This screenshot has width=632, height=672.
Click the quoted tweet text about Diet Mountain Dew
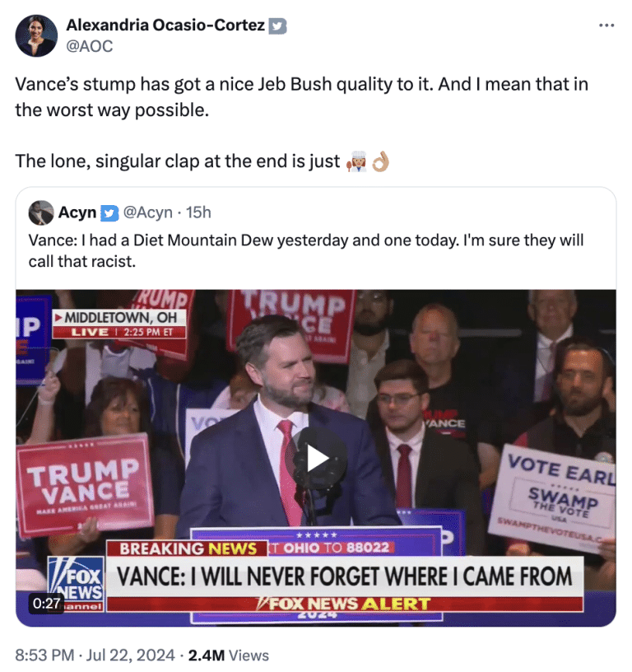pos(306,250)
